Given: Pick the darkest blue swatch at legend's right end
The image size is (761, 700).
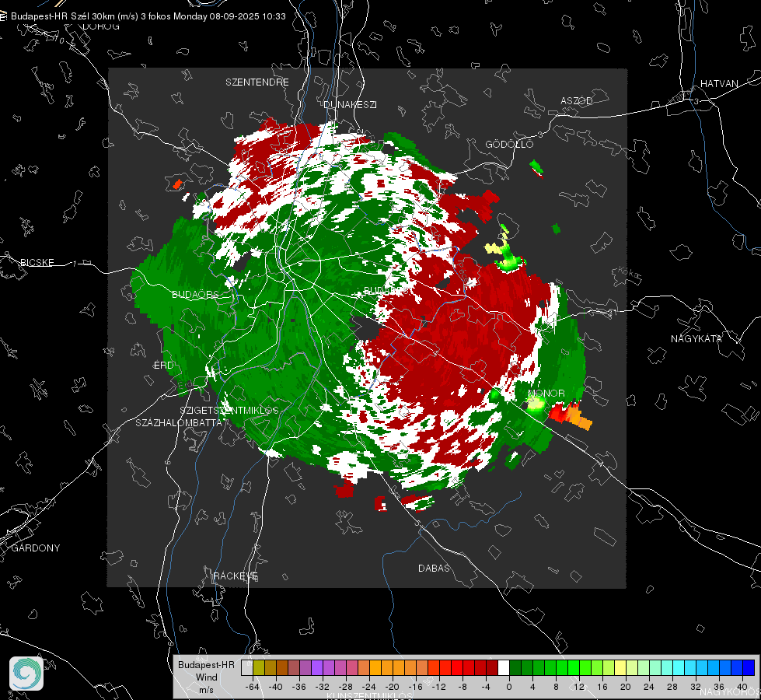Looking at the screenshot, I should point(749,668).
